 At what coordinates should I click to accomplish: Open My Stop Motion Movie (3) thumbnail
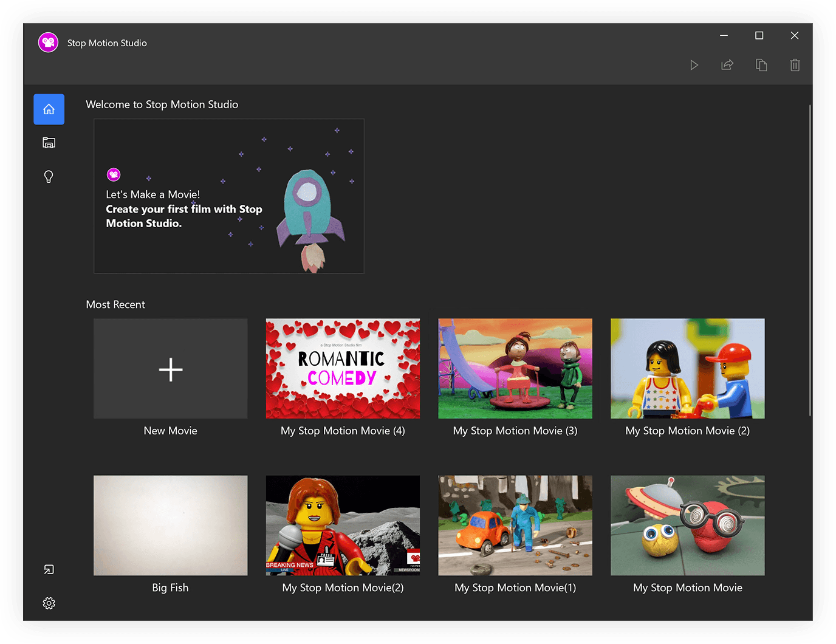point(515,369)
